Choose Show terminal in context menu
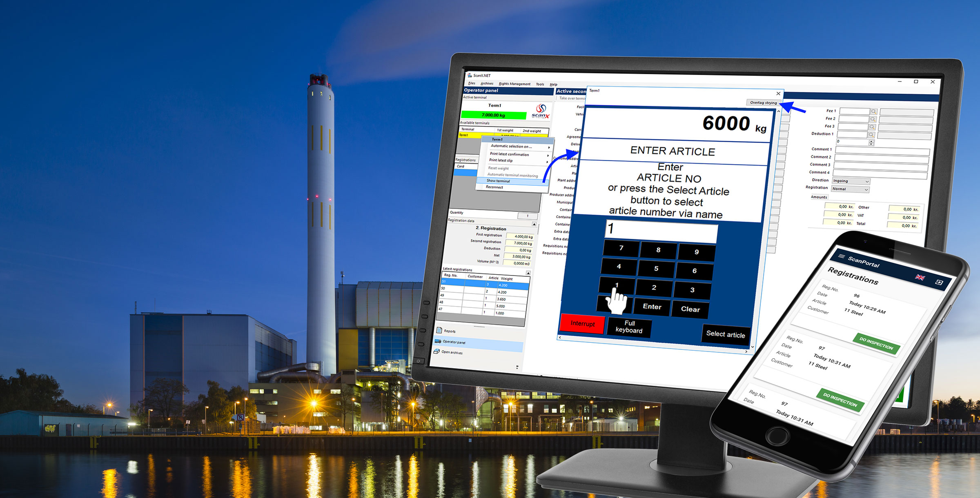Image resolution: width=980 pixels, height=498 pixels. [512, 181]
